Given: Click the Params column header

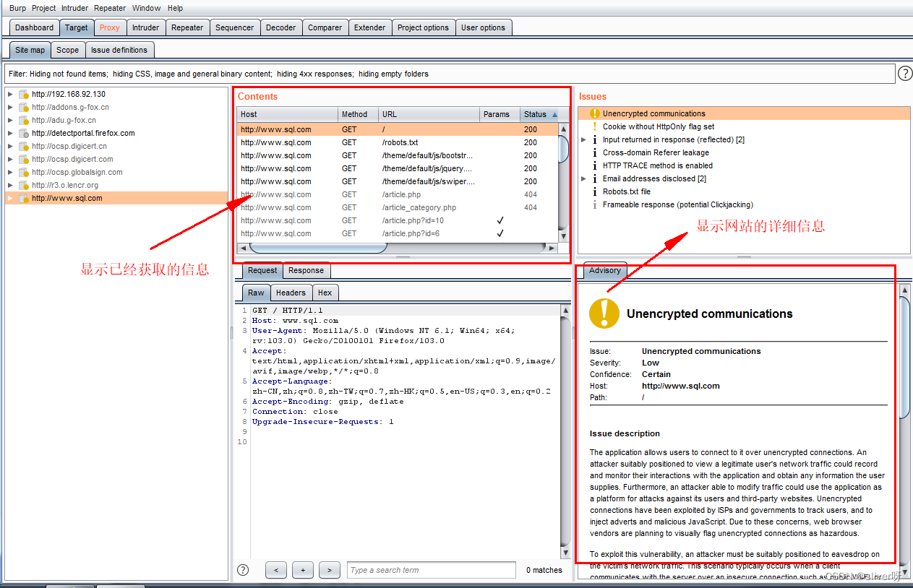Looking at the screenshot, I should [x=500, y=114].
